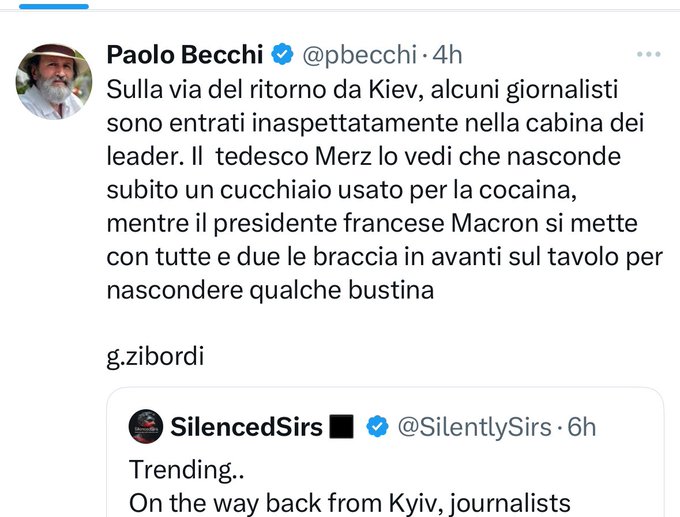
Task: Click the g.zibordi attribution line
Action: 154,356
